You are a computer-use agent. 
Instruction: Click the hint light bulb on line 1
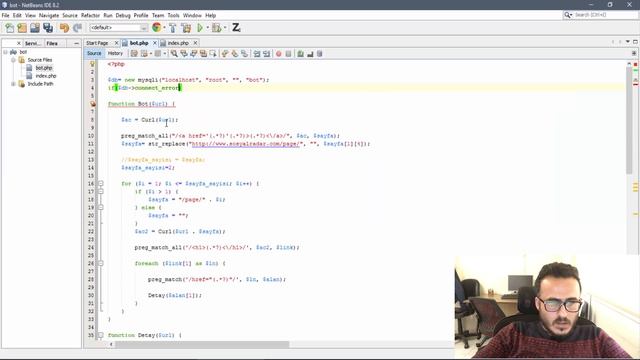(93, 64)
